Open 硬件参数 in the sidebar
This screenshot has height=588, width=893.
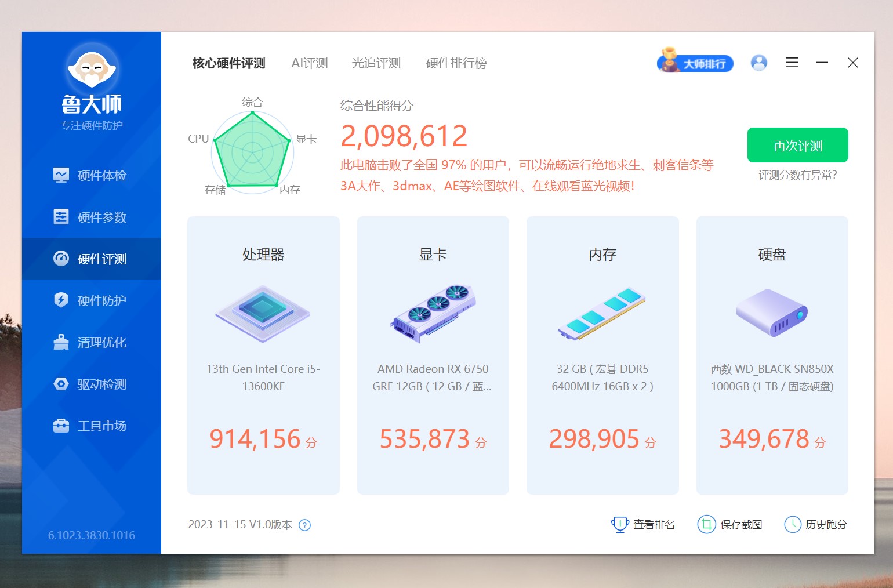point(92,217)
